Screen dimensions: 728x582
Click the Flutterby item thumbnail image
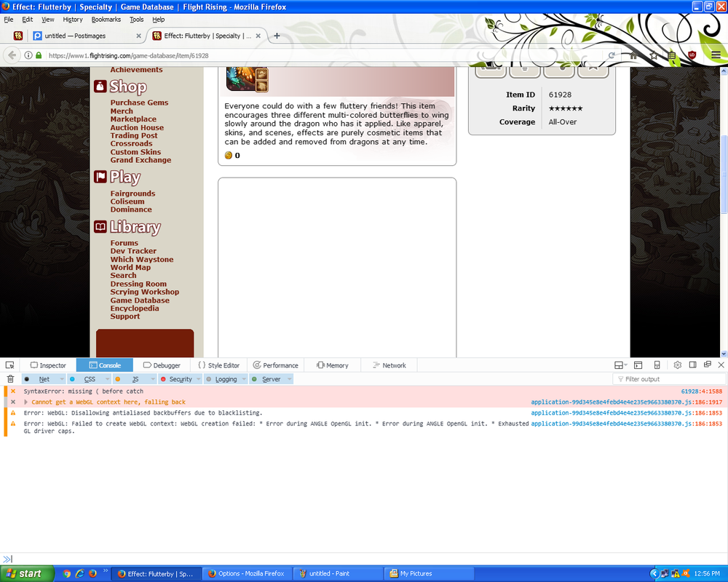click(247, 79)
